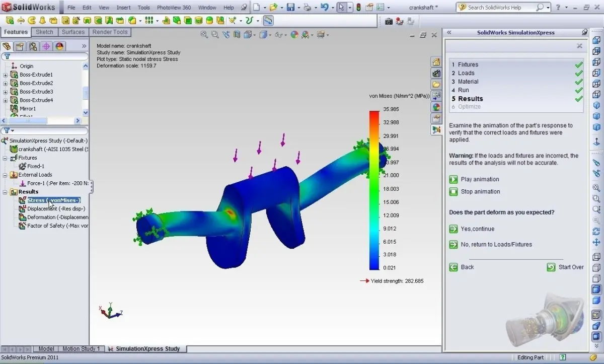Select Stress (-vonMises-) result plot
Screen dimensions: 604x364
click(x=53, y=200)
